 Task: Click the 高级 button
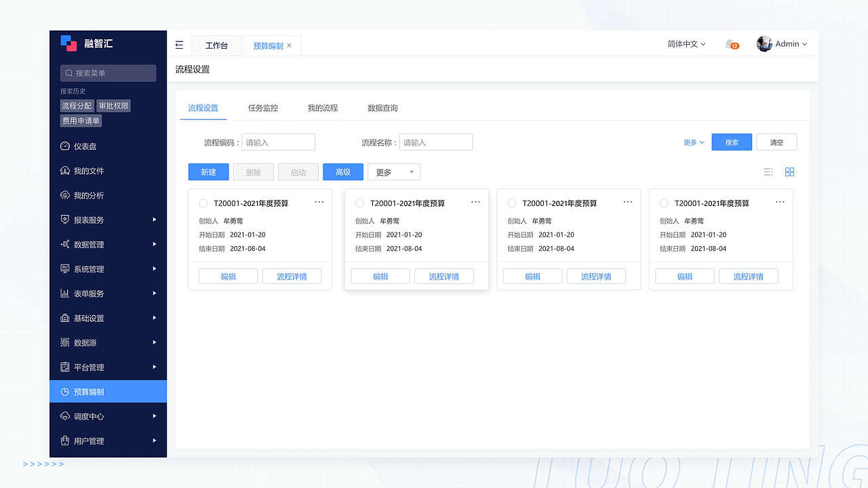[343, 172]
